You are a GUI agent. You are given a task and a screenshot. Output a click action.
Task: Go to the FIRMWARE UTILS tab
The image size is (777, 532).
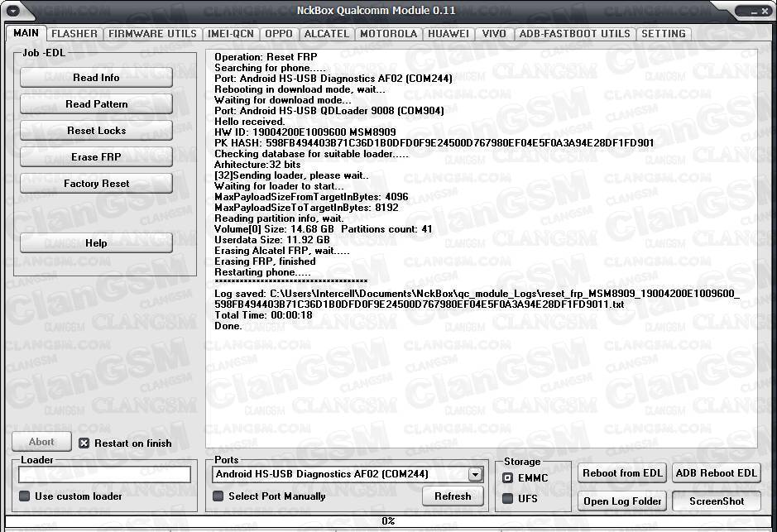click(152, 34)
